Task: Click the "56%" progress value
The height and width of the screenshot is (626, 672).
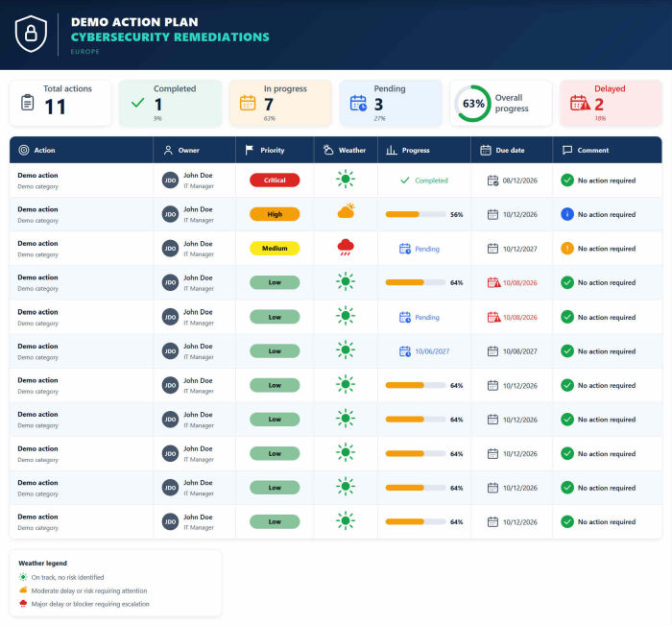Action: (456, 214)
